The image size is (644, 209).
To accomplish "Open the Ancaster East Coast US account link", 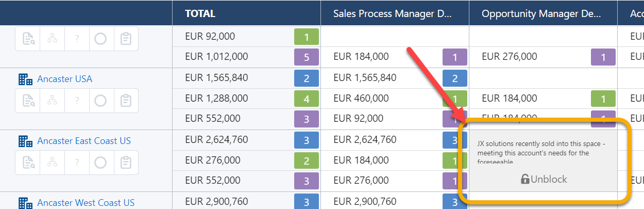I will click(x=84, y=141).
